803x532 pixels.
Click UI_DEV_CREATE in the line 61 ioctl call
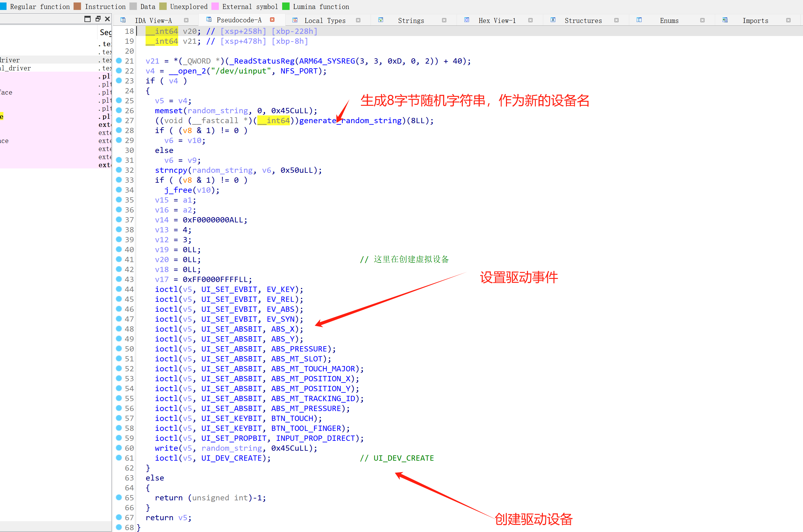pos(231,458)
